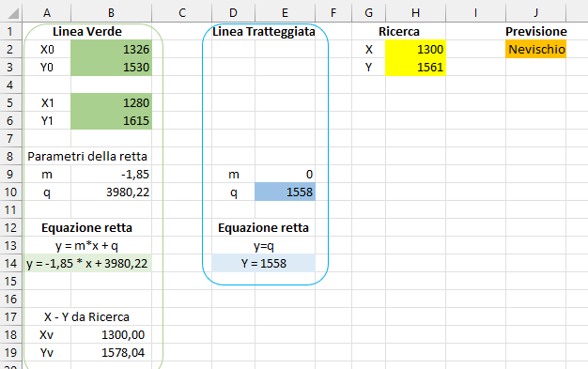Image resolution: width=588 pixels, height=369 pixels.
Task: Click the Y1 label cell
Action: point(47,120)
